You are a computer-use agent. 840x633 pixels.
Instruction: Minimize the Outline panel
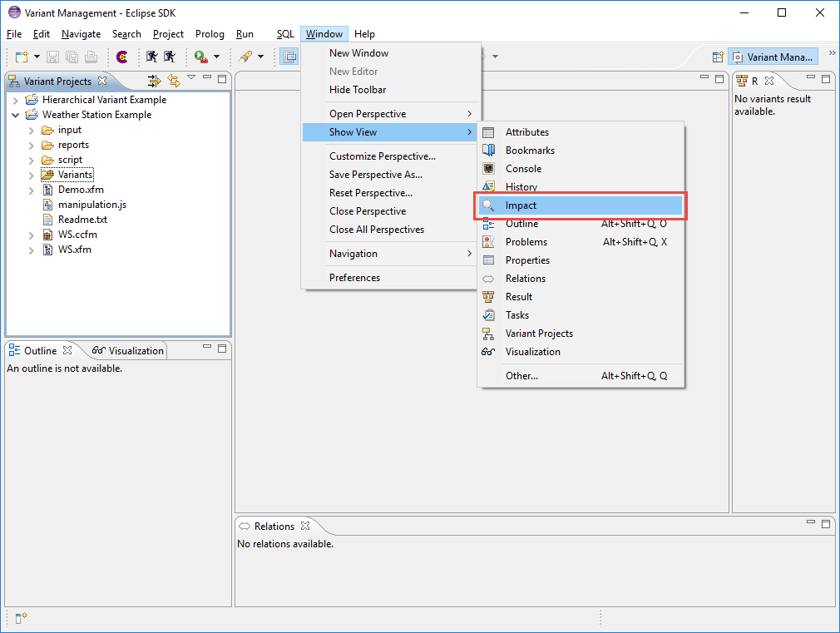207,347
